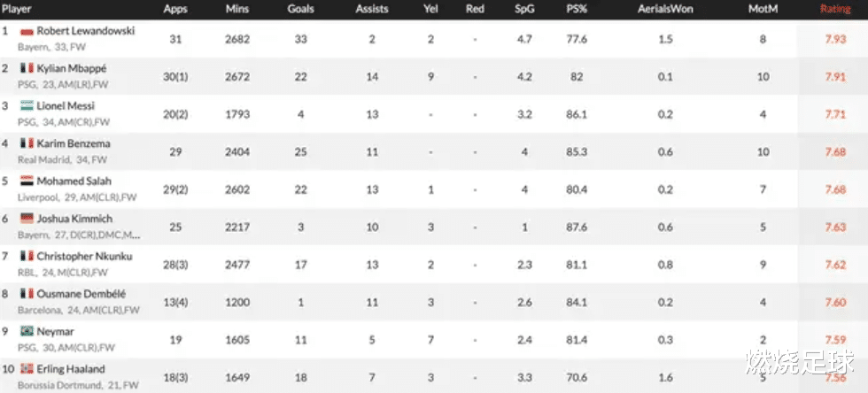Click the flag icon beside Erling Haaland
Image resolution: width=868 pixels, height=393 pixels.
(27, 368)
